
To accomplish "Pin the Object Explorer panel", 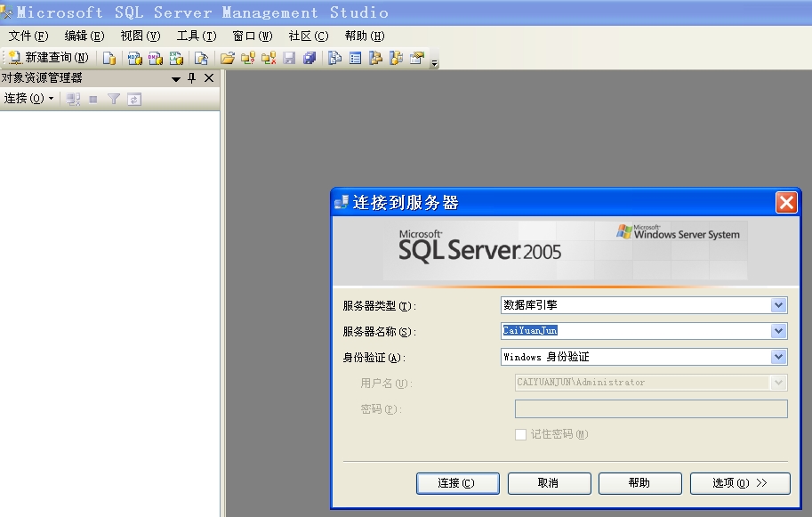I will pos(191,78).
